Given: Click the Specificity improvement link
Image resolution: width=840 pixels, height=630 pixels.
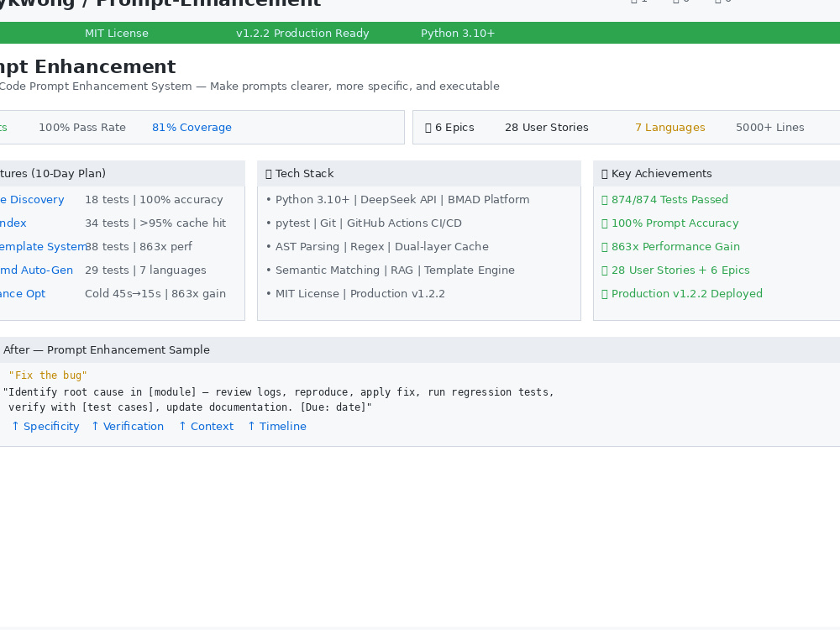Looking at the screenshot, I should pos(45,427).
